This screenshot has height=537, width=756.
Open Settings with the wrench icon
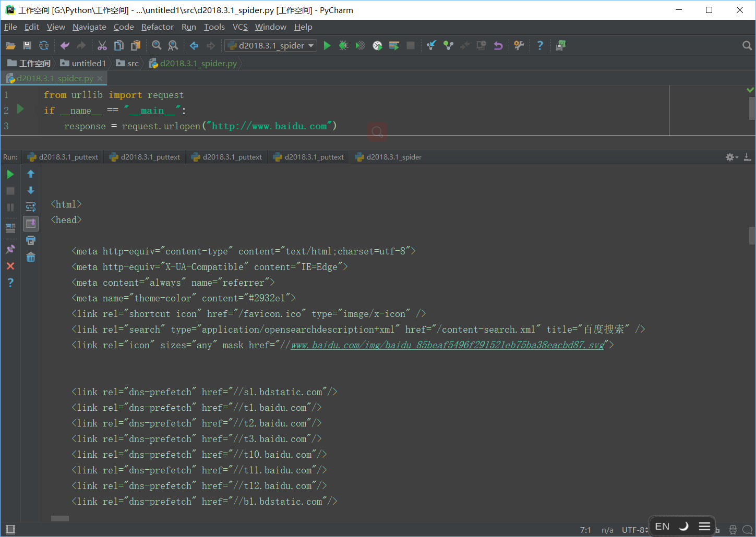(x=519, y=46)
